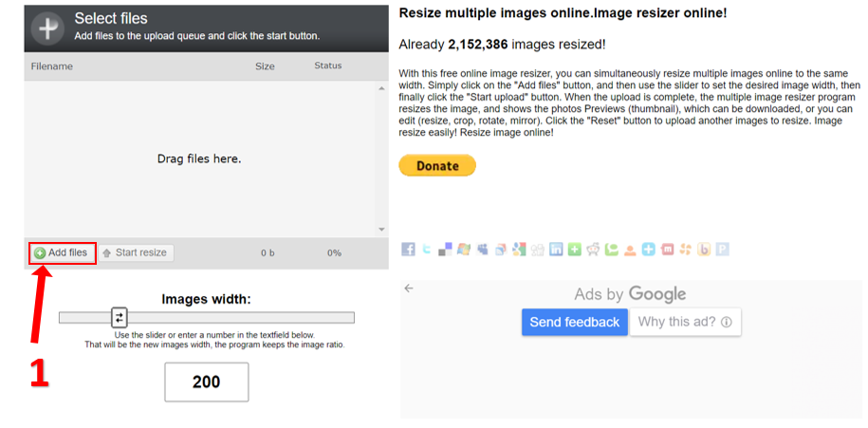Click the Reddit alien share icon
Image resolution: width=868 pixels, height=428 pixels.
[x=593, y=250]
